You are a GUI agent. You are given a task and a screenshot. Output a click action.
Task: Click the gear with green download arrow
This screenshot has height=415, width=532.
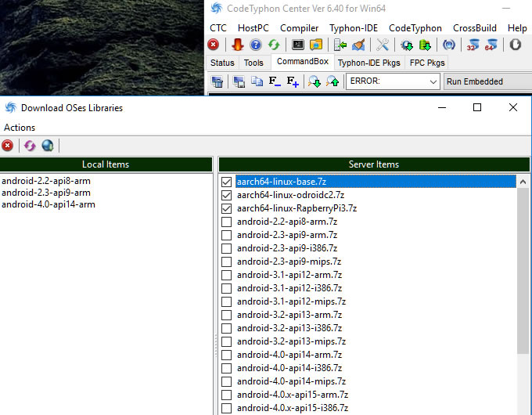[407, 45]
